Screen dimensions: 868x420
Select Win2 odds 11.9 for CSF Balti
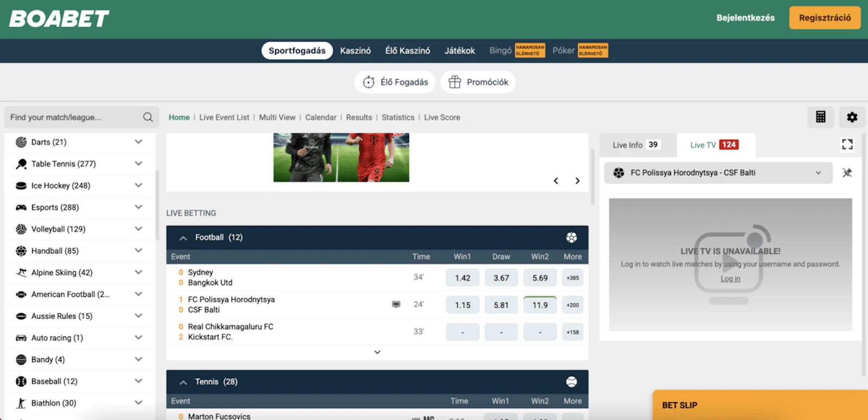click(540, 305)
